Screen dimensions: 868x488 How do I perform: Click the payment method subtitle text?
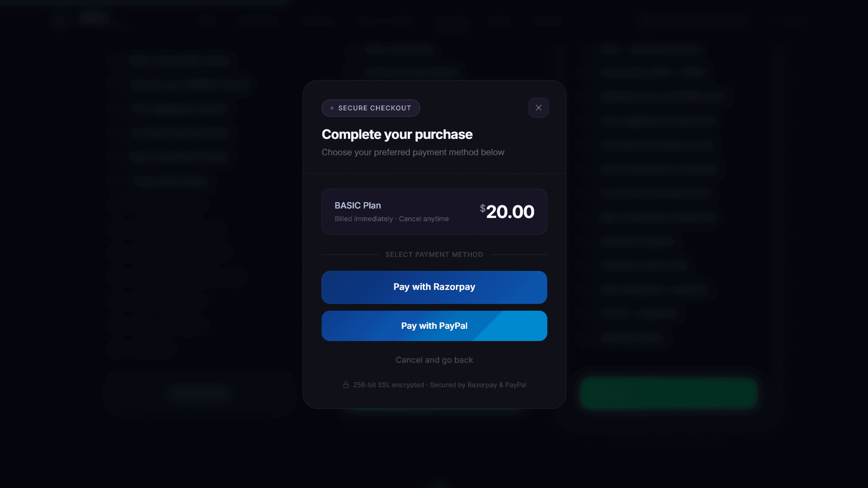[413, 152]
